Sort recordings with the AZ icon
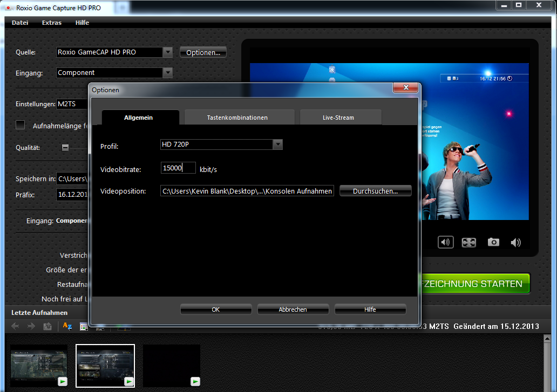The height and width of the screenshot is (392, 557). (67, 326)
